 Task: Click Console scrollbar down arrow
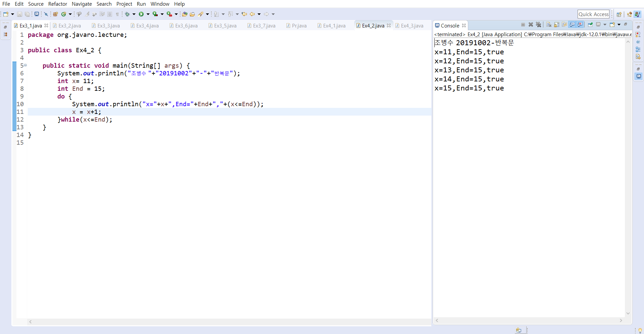[x=628, y=314]
